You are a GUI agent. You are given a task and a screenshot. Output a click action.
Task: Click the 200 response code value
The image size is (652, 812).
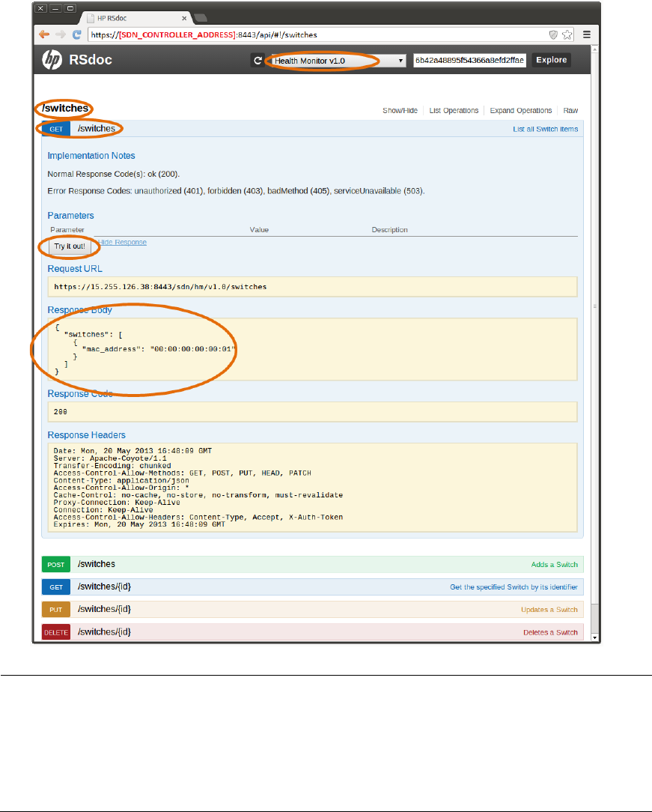pos(61,412)
